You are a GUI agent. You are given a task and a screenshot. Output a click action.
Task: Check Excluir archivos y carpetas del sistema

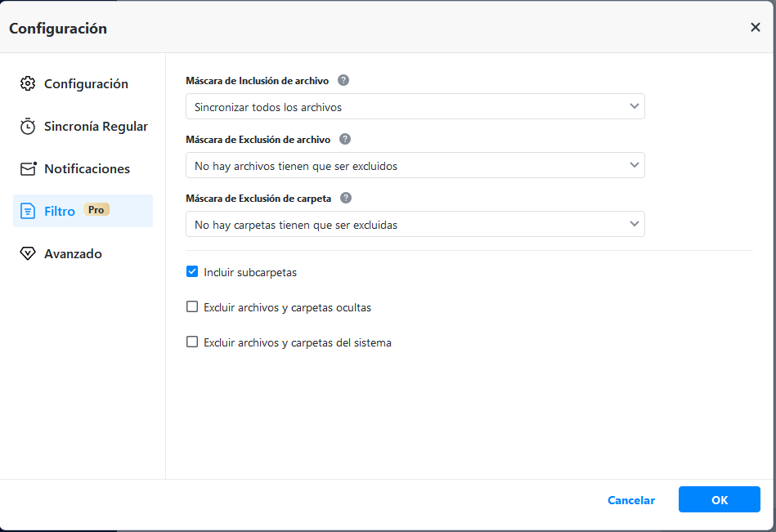tap(192, 342)
